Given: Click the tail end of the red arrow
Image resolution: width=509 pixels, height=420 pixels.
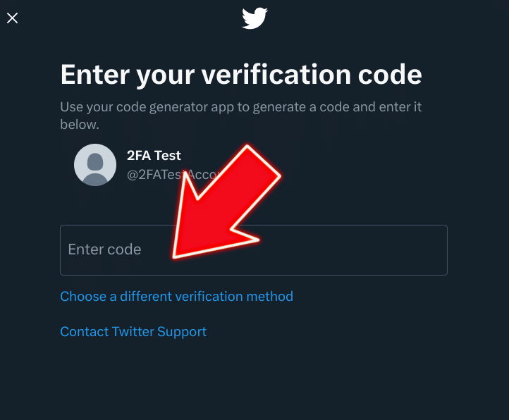Looking at the screenshot, I should tap(263, 161).
